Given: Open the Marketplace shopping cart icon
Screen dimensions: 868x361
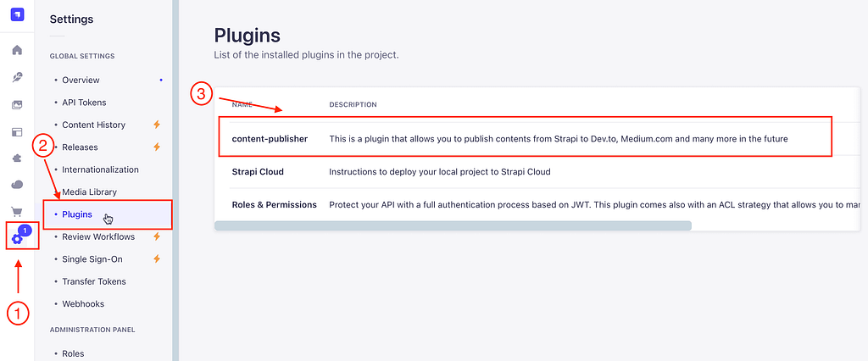Looking at the screenshot, I should [17, 211].
